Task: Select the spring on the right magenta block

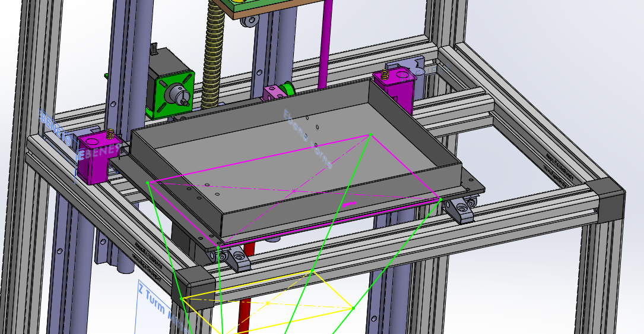Action: pyautogui.click(x=385, y=75)
